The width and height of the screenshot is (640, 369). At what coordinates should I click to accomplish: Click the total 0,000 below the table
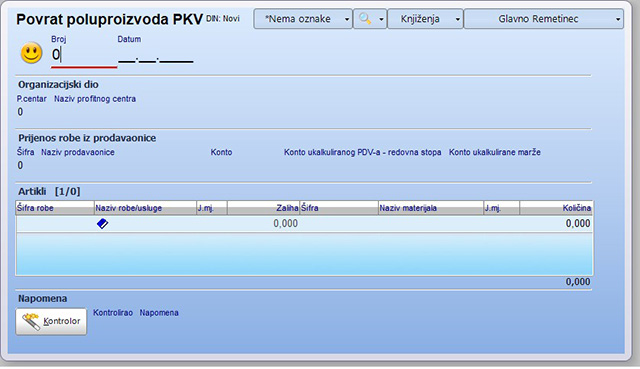click(578, 282)
